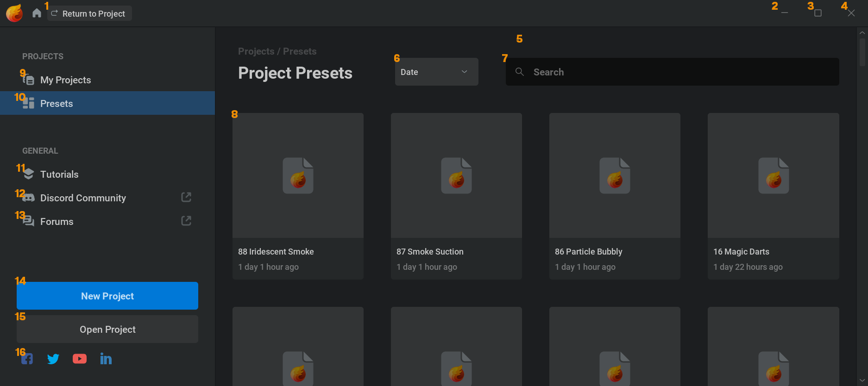
Task: Click the 16 Magic Darts title text
Action: [x=742, y=252]
